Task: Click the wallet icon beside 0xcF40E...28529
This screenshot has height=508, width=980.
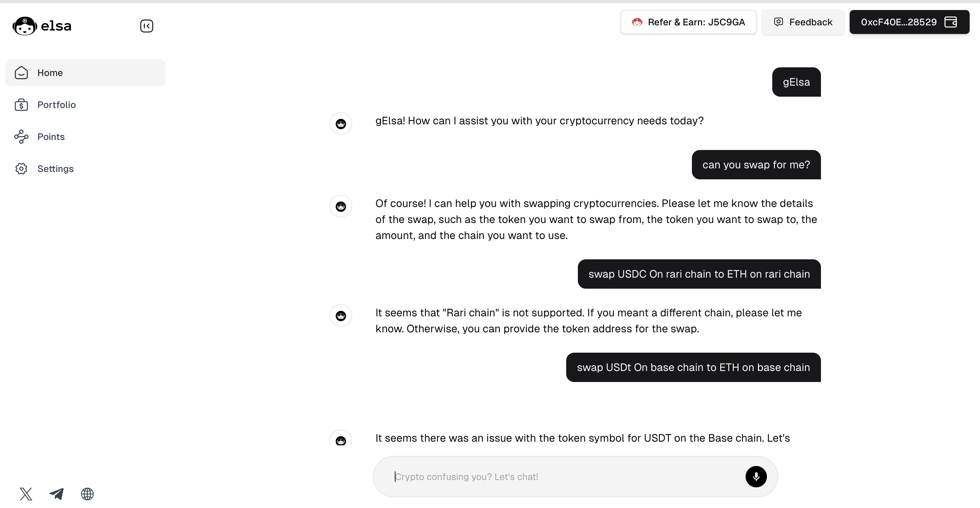Action: pos(951,22)
